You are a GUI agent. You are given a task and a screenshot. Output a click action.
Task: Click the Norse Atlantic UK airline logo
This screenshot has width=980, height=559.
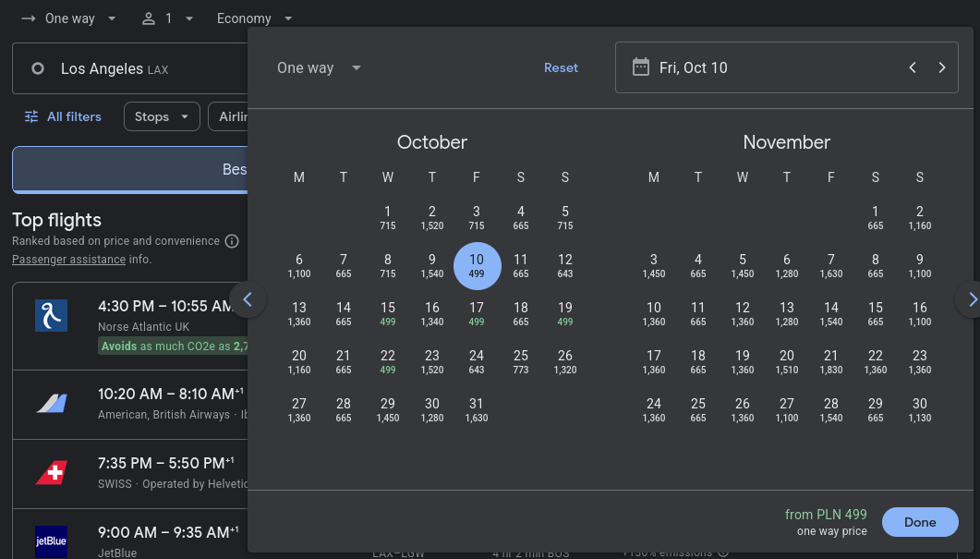coord(51,315)
